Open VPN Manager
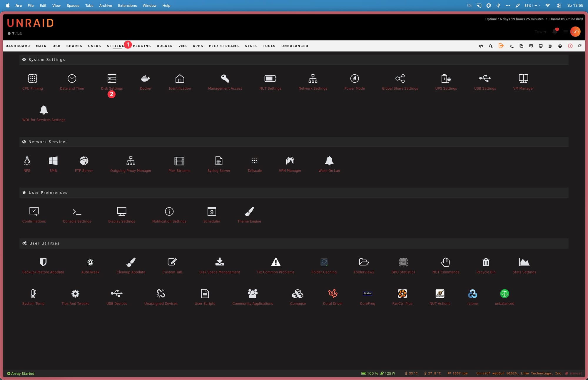 [290, 161]
